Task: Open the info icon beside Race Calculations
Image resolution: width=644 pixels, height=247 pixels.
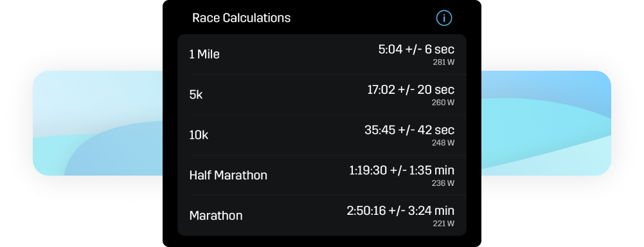Action: coord(444,18)
